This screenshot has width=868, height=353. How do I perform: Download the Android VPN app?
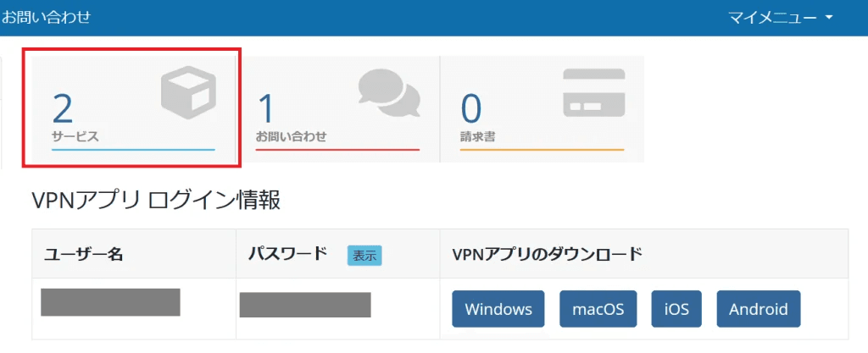click(759, 309)
